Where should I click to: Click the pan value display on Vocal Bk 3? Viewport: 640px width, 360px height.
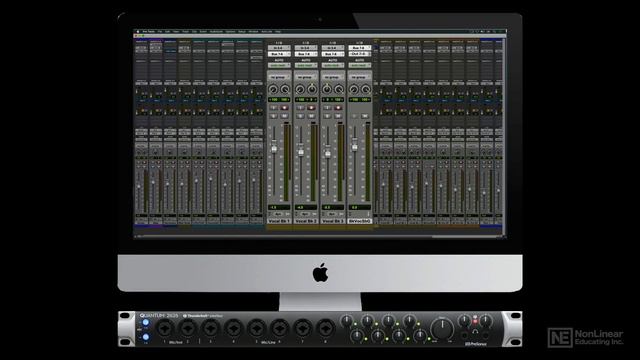tap(333, 100)
